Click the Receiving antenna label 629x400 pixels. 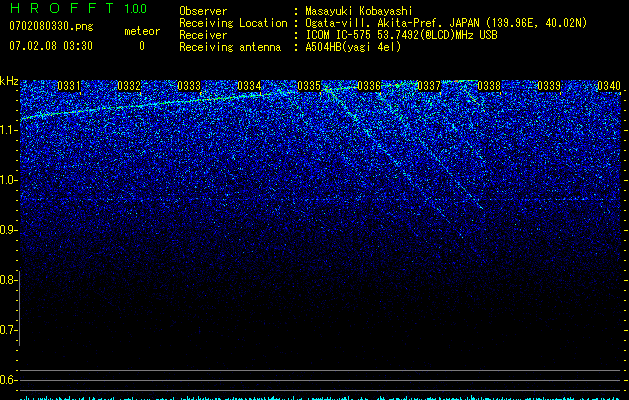click(230, 47)
